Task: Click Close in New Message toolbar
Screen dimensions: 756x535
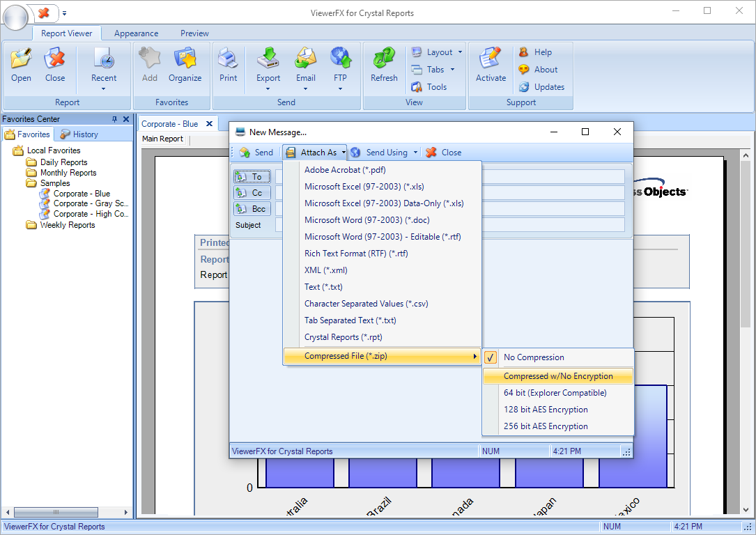Action: pyautogui.click(x=444, y=153)
